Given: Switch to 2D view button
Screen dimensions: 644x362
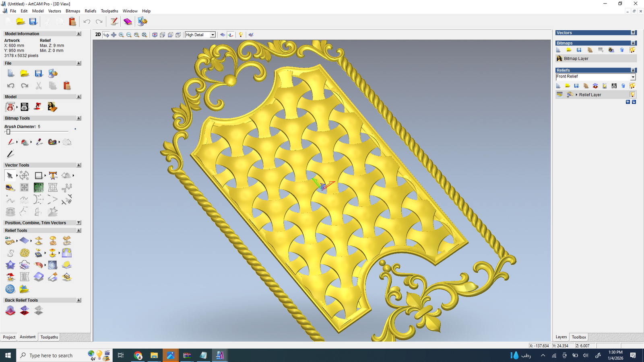Looking at the screenshot, I should pos(98,35).
